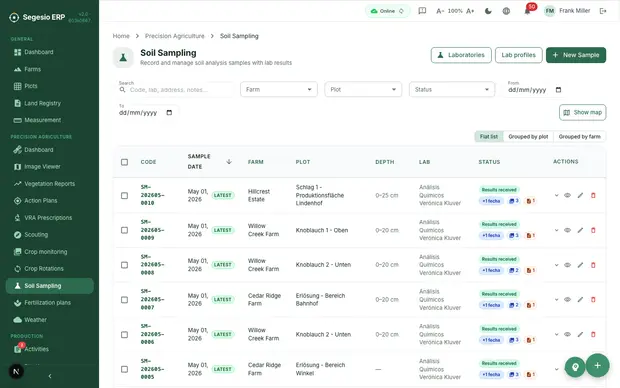This screenshot has width=620, height=388.
Task: Select the checkbox for SM-202605-0010
Action: pyautogui.click(x=125, y=195)
